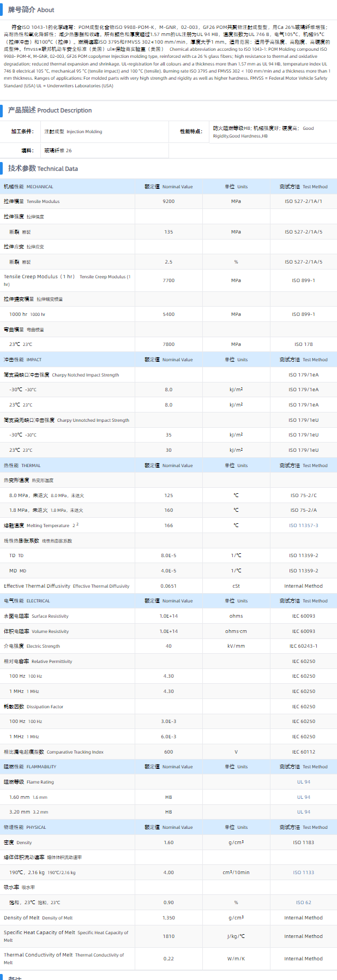Click the 技术参数 Technical Data heading
This screenshot has width=337, height=980.
(43, 169)
